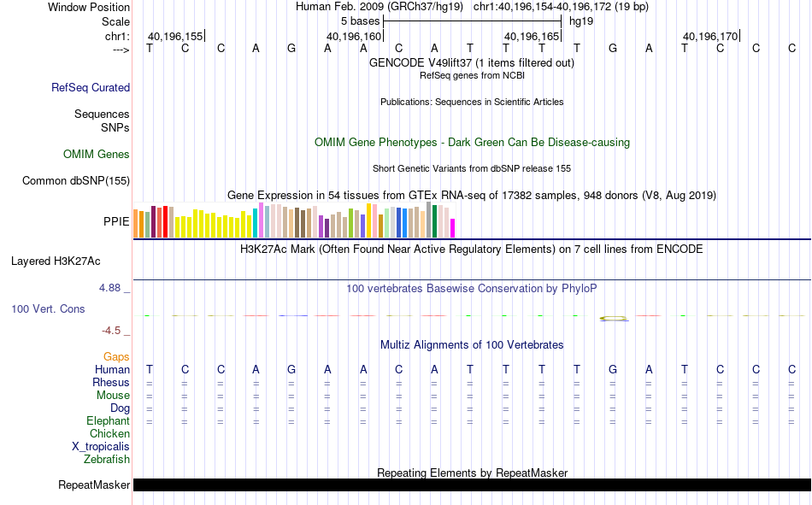Viewport: 812px width, 505px height.
Task: Click the dark green bar in the PPIE expression chart
Action: click(x=435, y=221)
